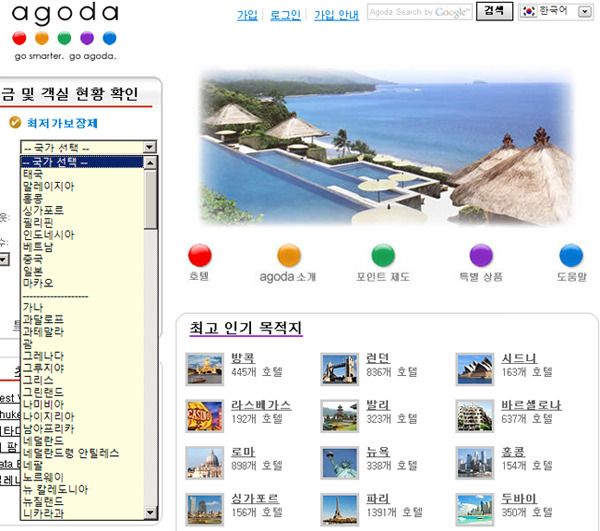Pick 남아프리카 from the country list
This screenshot has height=531, width=600.
tap(82, 428)
